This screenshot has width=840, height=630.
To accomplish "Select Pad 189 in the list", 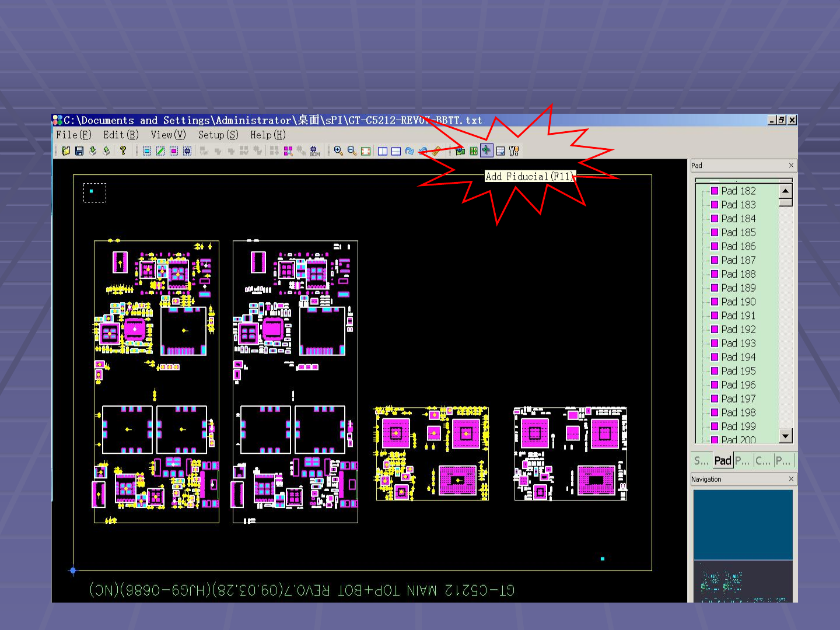I will pyautogui.click(x=738, y=288).
